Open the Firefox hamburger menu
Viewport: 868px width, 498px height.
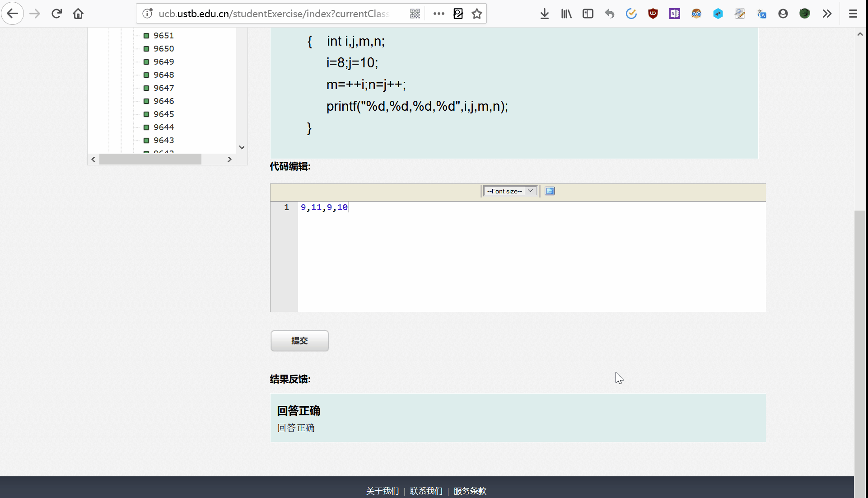853,14
